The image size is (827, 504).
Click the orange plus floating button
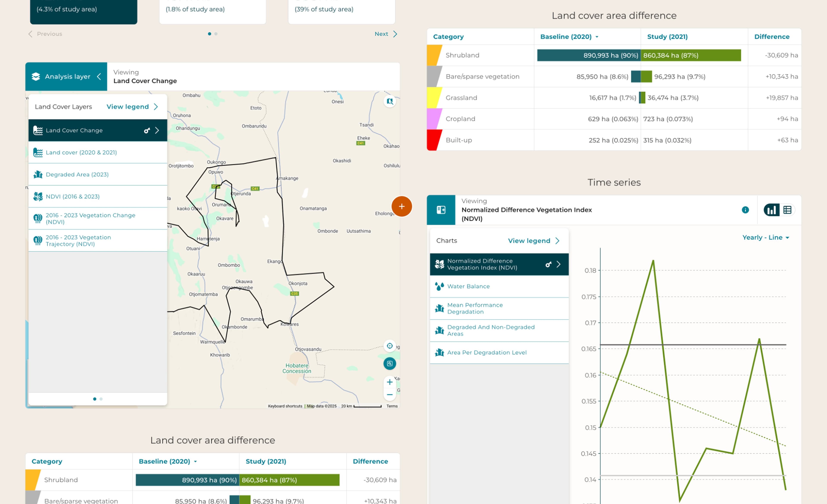tap(401, 206)
